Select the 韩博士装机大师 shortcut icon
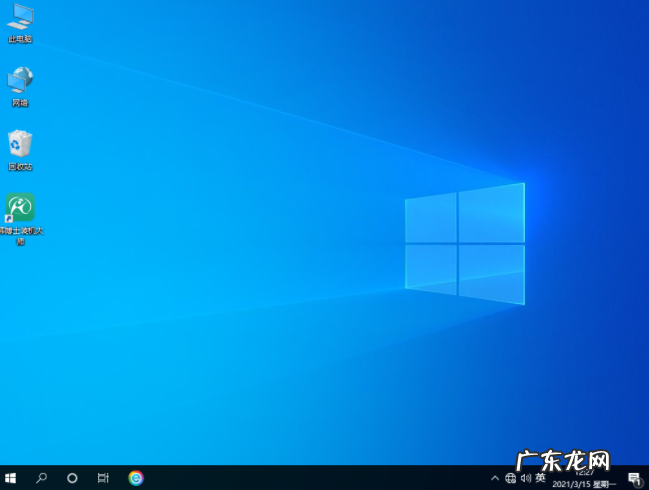 click(x=20, y=208)
